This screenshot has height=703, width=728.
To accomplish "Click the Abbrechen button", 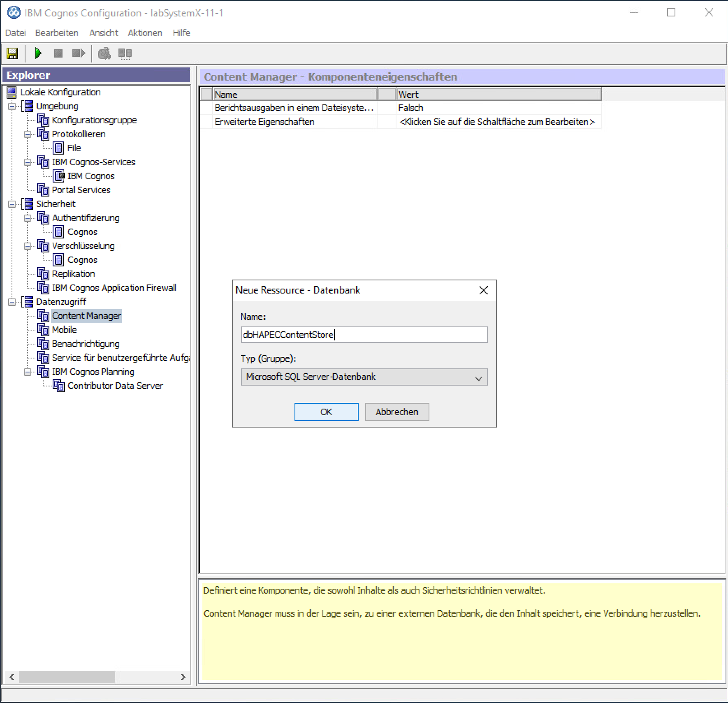I will (397, 412).
